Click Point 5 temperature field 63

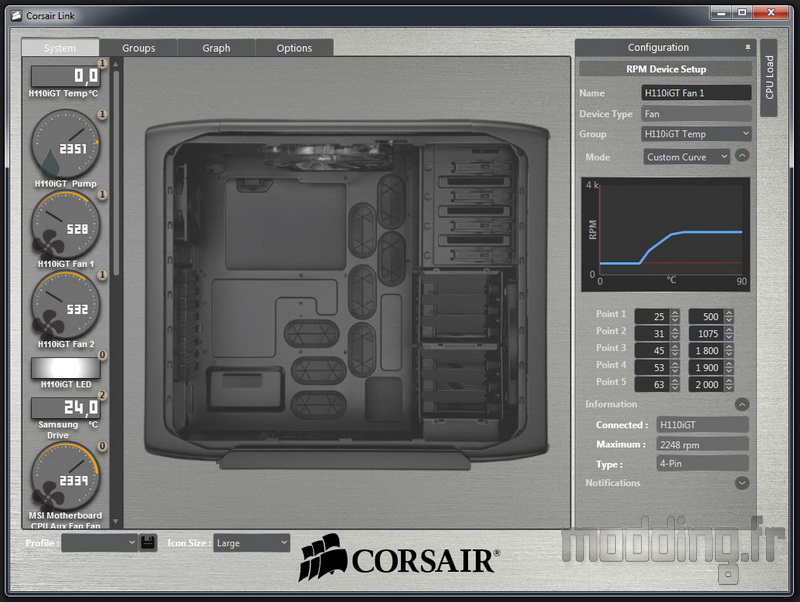(x=653, y=384)
